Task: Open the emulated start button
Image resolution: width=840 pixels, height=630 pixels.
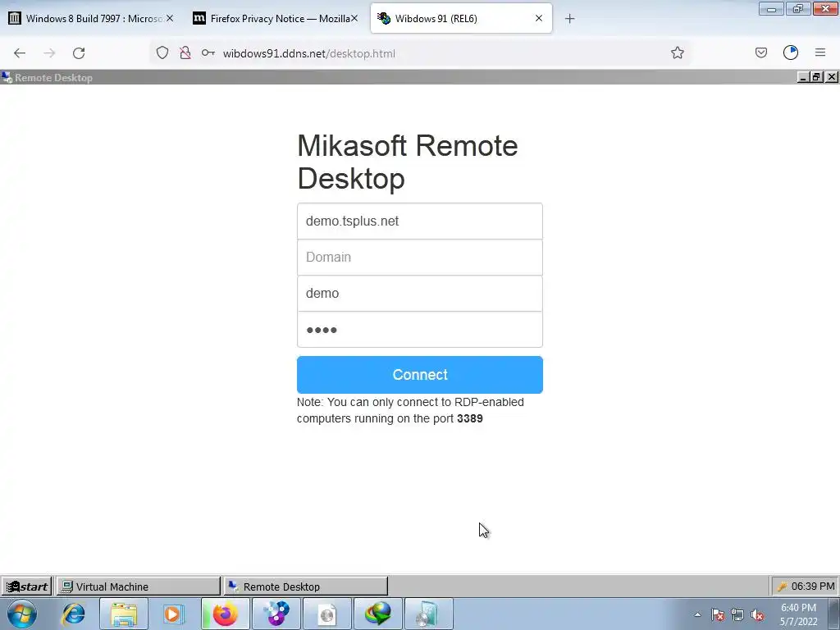Action: tap(26, 587)
